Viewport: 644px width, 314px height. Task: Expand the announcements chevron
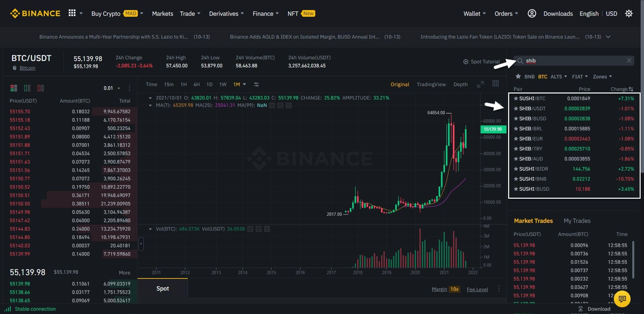(608, 37)
